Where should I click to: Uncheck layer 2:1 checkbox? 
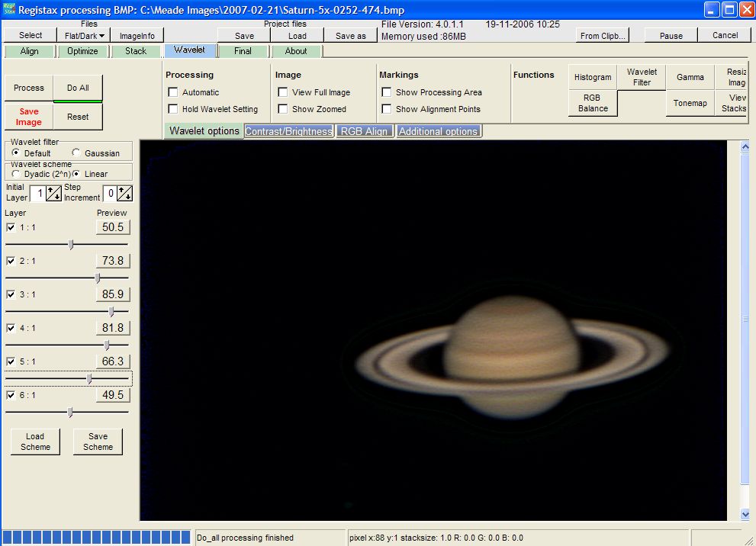(11, 262)
